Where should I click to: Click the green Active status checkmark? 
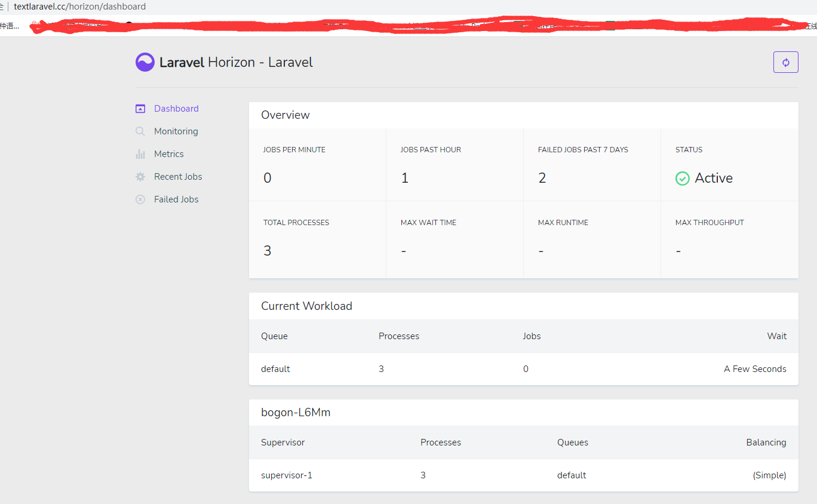(x=682, y=178)
